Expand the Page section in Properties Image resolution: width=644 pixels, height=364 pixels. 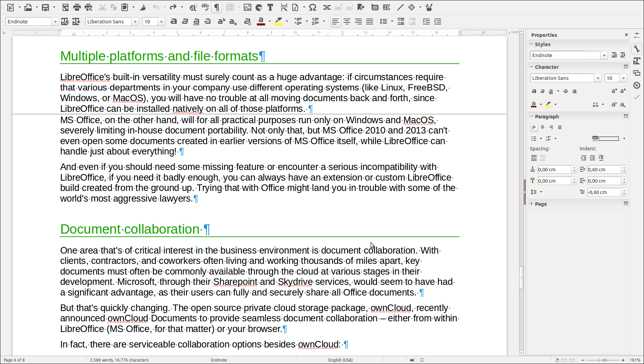pos(541,204)
